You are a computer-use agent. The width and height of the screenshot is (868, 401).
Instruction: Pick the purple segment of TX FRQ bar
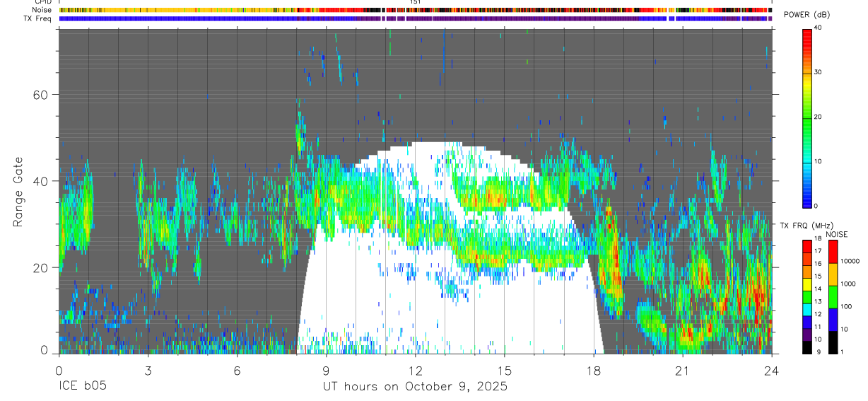(807, 335)
